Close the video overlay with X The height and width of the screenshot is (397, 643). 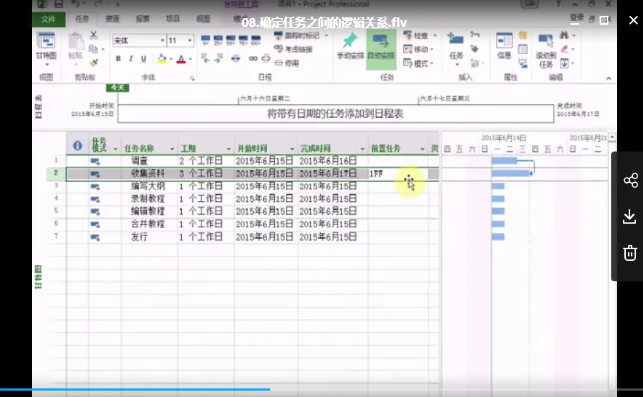click(x=633, y=20)
